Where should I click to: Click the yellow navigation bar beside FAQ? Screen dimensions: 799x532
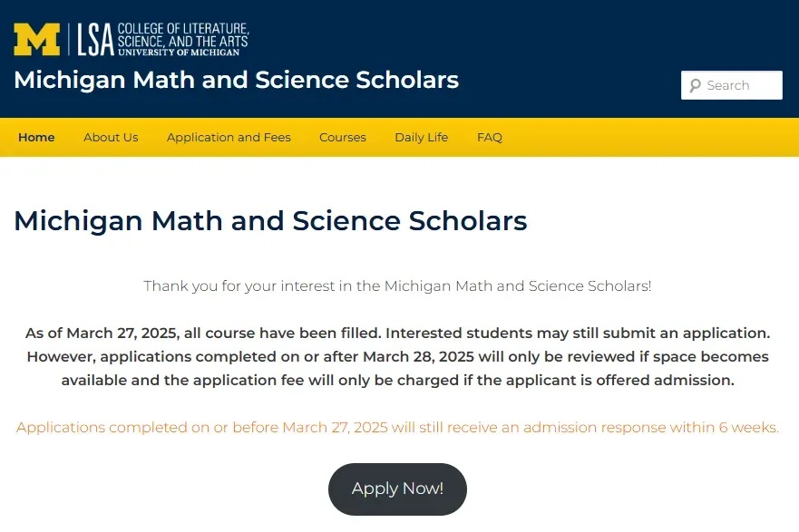coord(648,138)
